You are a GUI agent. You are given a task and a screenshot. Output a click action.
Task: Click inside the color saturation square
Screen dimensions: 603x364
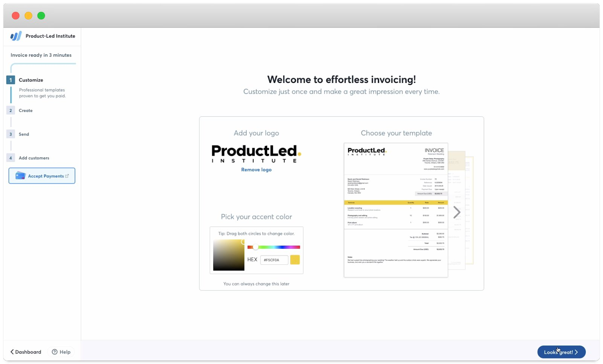[x=228, y=255]
